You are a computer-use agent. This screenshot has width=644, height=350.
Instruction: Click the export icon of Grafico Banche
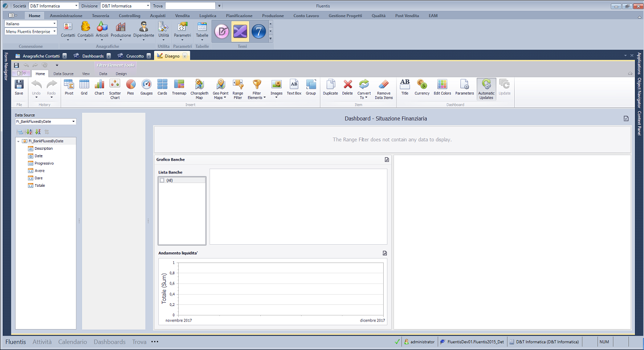[x=387, y=159]
